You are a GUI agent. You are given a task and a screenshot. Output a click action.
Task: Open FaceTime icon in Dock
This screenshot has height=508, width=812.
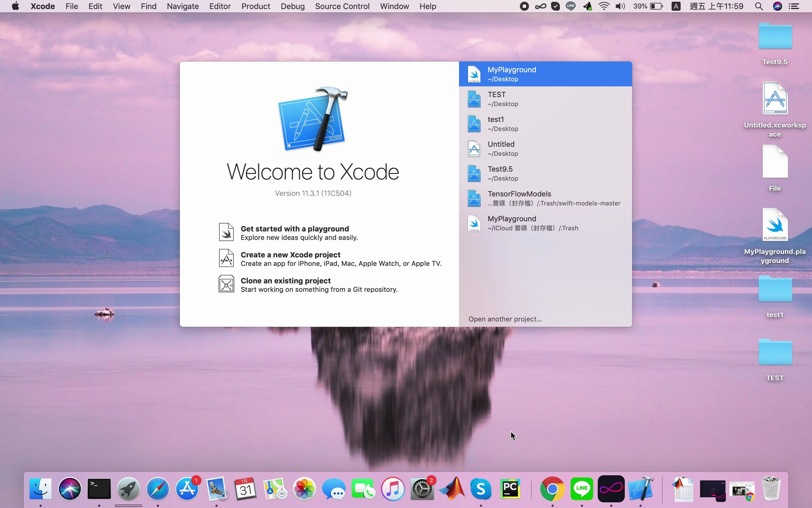coord(363,489)
